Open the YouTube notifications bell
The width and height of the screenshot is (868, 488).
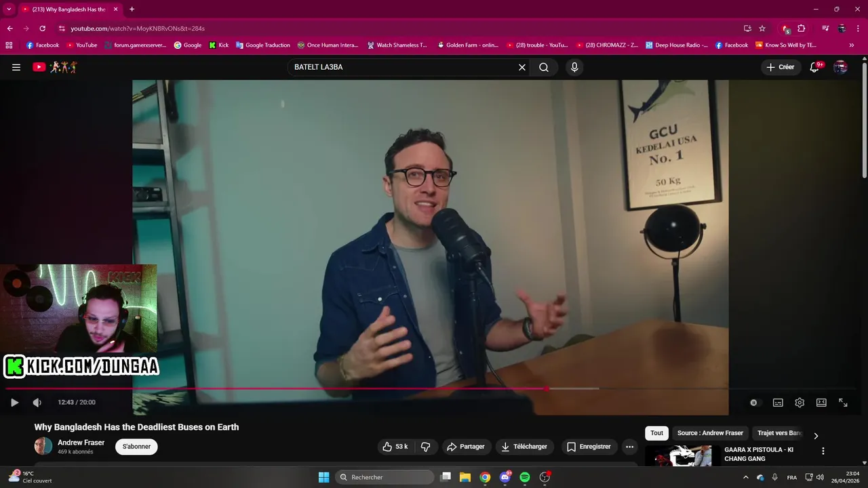(x=815, y=67)
